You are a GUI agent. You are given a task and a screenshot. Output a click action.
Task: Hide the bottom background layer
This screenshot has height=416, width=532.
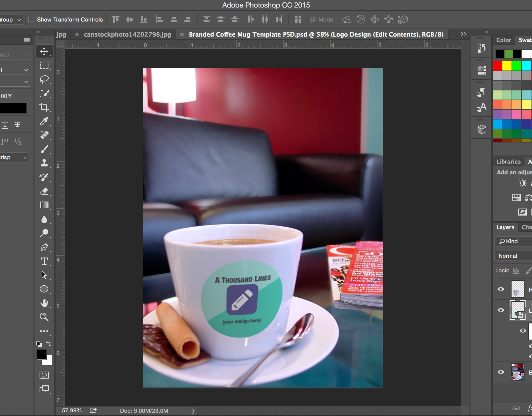coord(501,372)
